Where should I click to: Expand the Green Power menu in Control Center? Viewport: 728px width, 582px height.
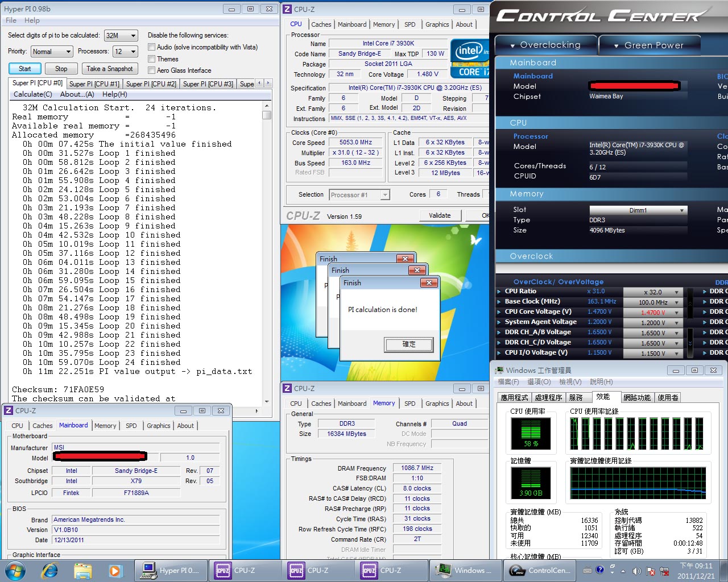click(x=649, y=45)
